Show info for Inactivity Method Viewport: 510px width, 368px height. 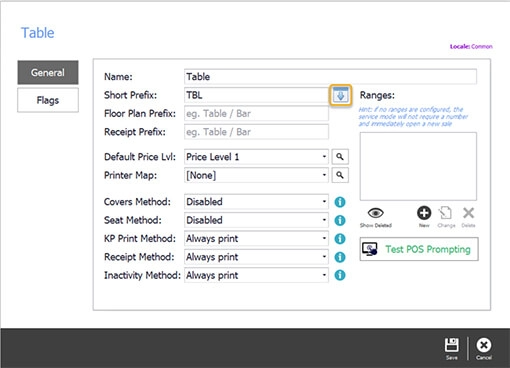pos(340,275)
